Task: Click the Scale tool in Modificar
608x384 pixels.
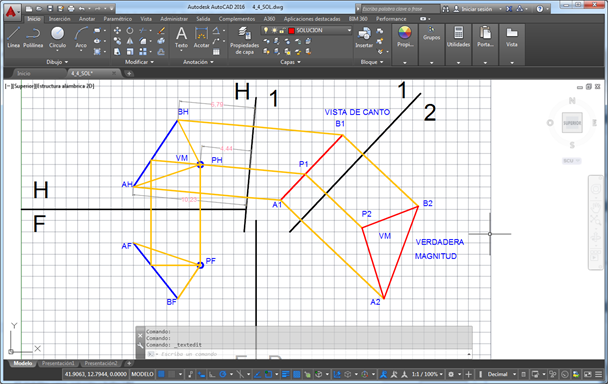Action: pos(130,51)
